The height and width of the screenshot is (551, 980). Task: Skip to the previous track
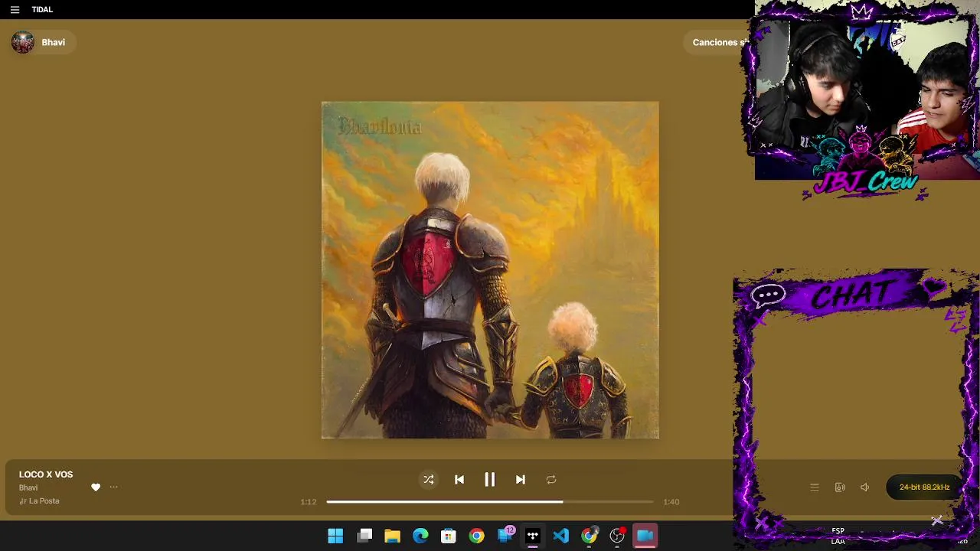[x=459, y=480]
